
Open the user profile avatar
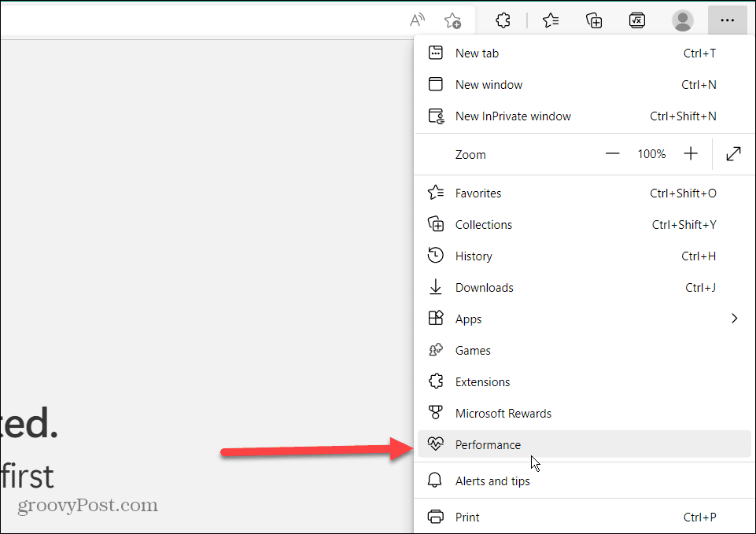coord(683,20)
